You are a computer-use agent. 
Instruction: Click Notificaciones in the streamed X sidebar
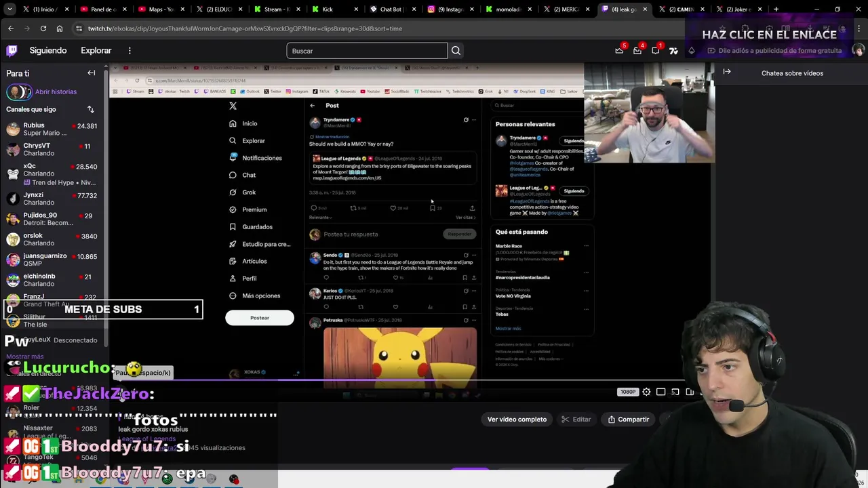pyautogui.click(x=255, y=158)
